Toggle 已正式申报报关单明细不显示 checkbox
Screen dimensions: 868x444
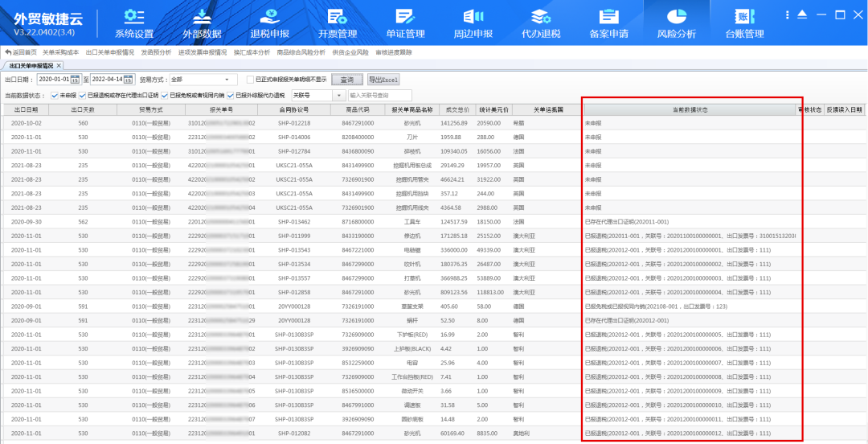(x=250, y=80)
